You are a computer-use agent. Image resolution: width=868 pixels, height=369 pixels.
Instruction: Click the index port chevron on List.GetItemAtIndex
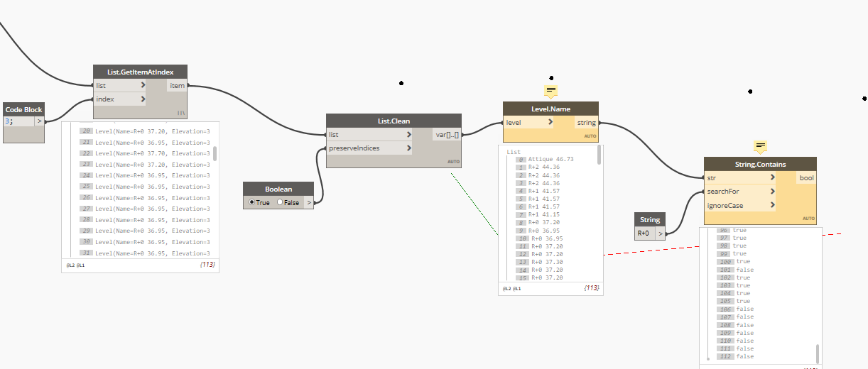click(143, 99)
